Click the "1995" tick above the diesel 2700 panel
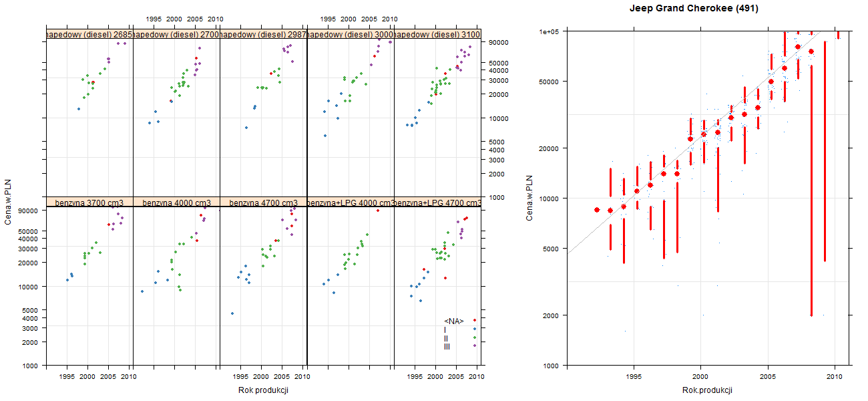The height and width of the screenshot is (401, 868). 154,19
